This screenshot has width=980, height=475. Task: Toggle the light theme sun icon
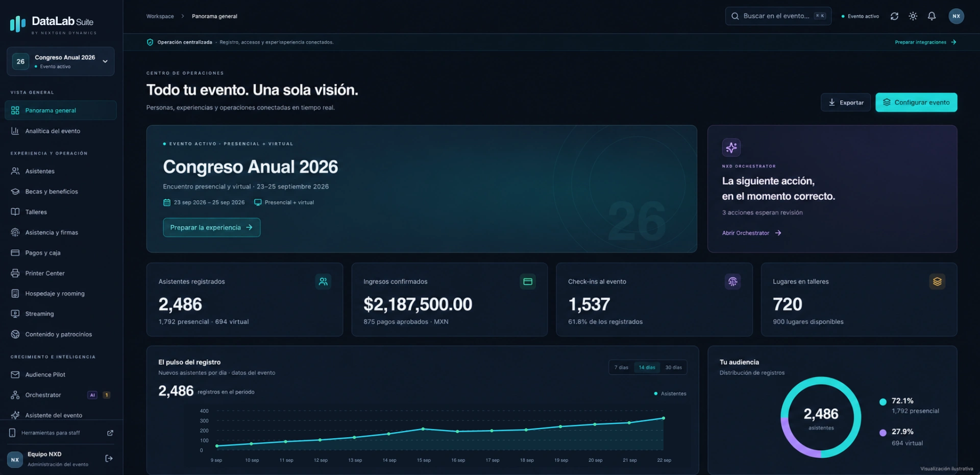[913, 16]
